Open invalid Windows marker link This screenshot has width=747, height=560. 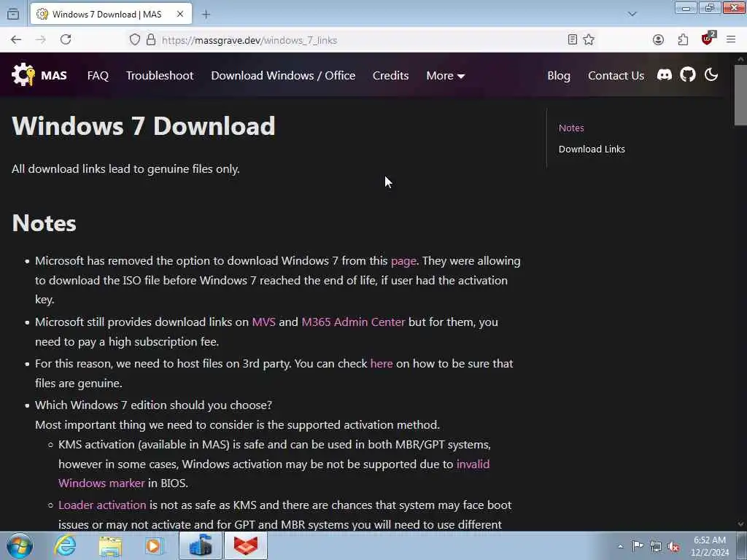tap(274, 473)
